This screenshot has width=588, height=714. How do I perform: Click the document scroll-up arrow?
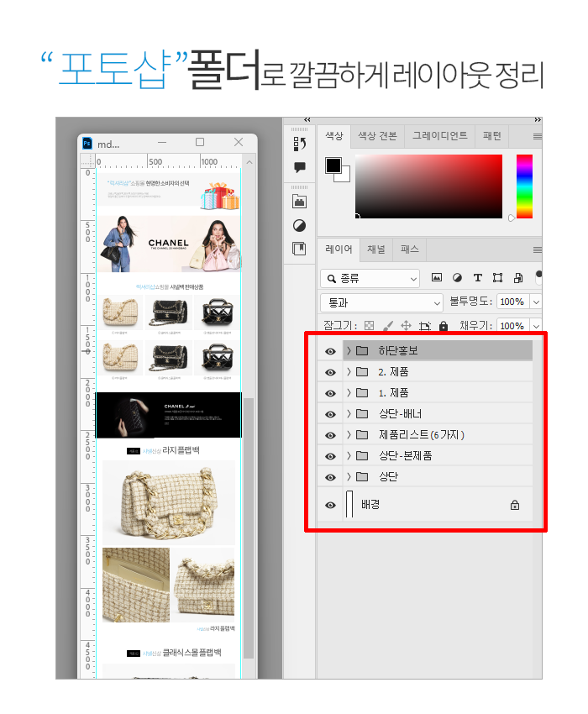tap(249, 162)
